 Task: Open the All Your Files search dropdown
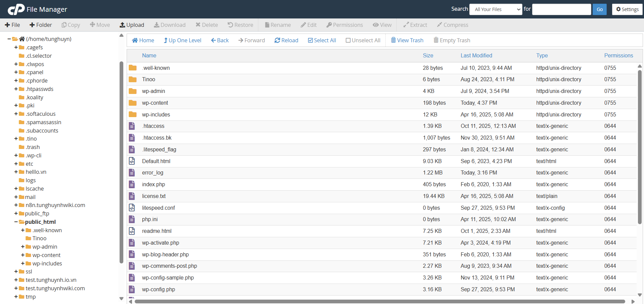496,9
